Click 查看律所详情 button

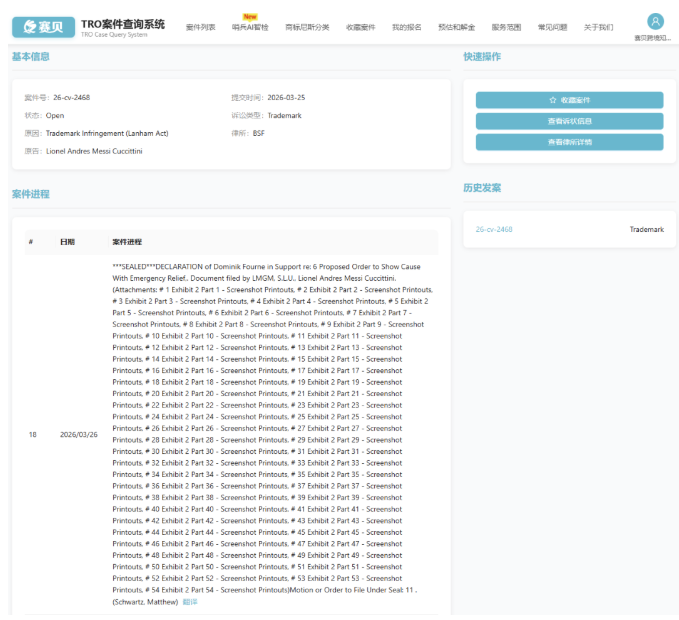pos(569,142)
